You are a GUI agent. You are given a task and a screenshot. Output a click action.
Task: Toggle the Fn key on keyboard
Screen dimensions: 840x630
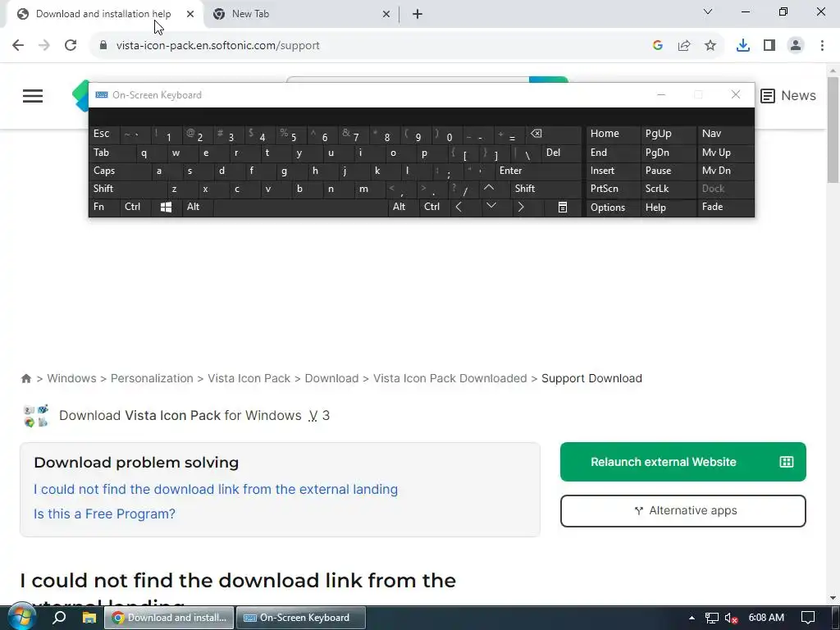[x=104, y=208]
